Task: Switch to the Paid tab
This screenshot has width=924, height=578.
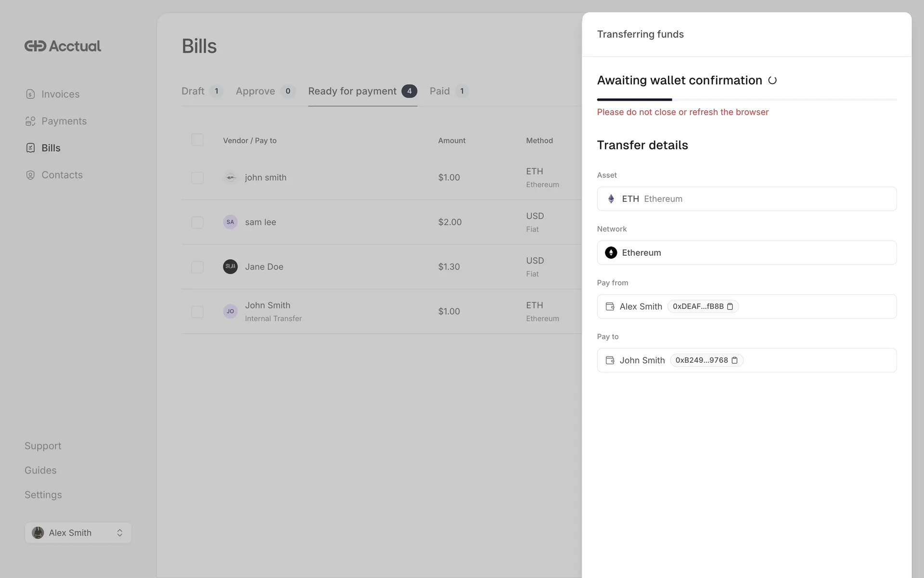Action: coord(440,91)
